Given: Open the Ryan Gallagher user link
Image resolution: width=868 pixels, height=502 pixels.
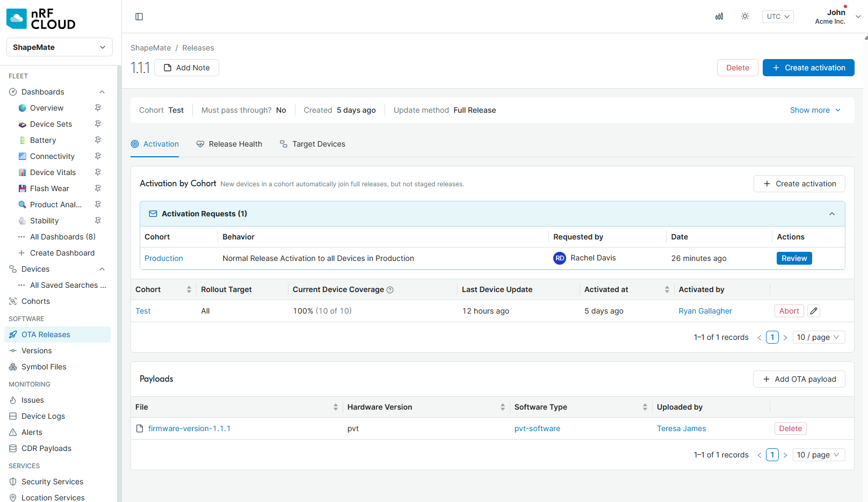Looking at the screenshot, I should click(x=705, y=311).
